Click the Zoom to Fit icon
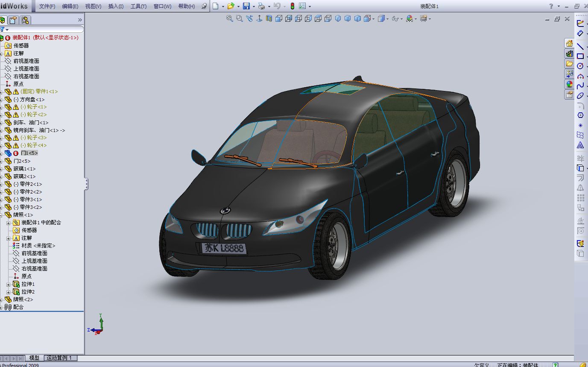 (230, 18)
